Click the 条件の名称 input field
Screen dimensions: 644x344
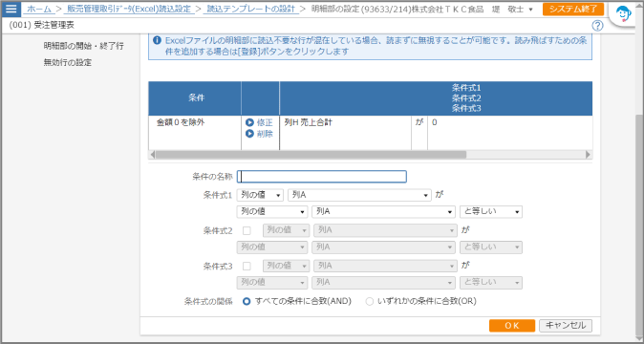pyautogui.click(x=322, y=177)
